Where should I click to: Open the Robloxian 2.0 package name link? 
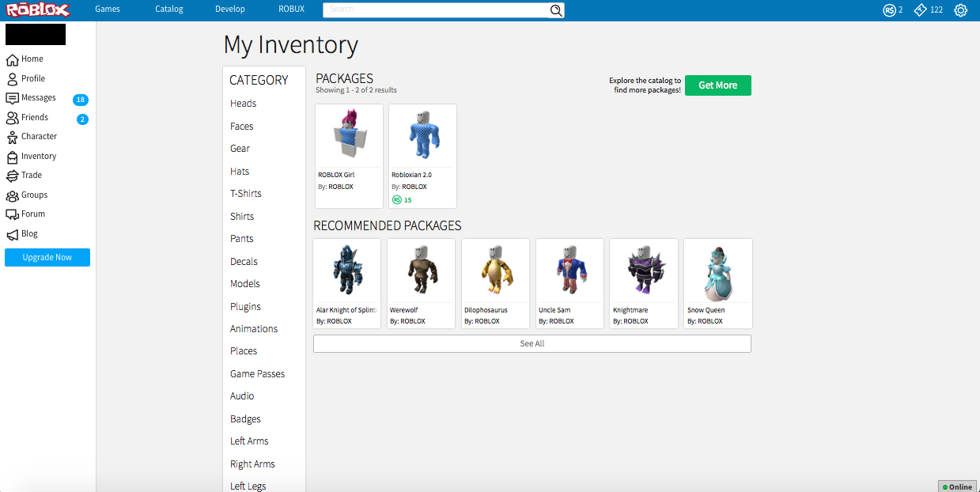(x=411, y=175)
